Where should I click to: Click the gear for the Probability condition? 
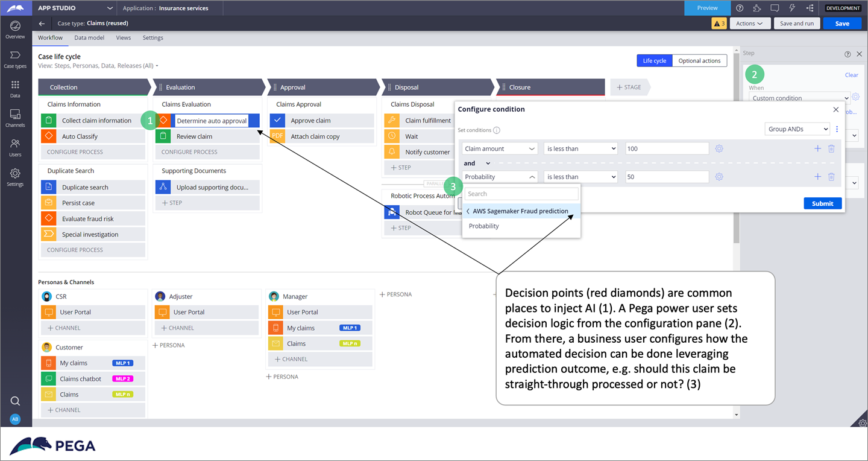[x=719, y=177]
